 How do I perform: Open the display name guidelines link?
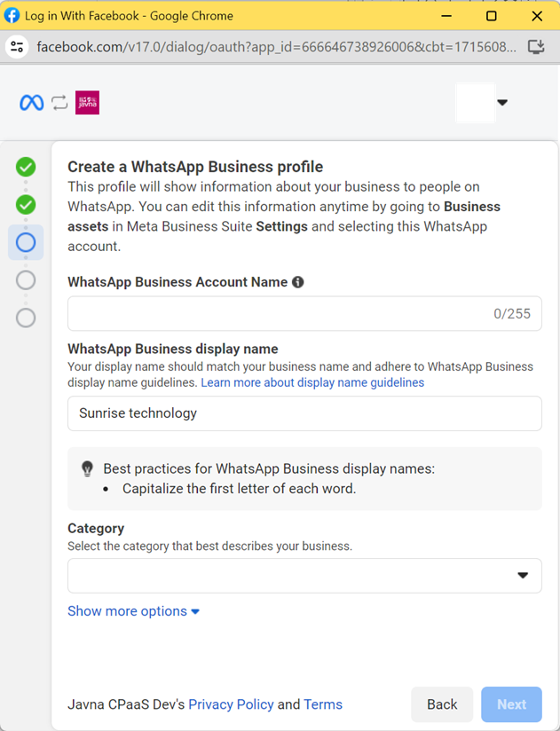(314, 382)
